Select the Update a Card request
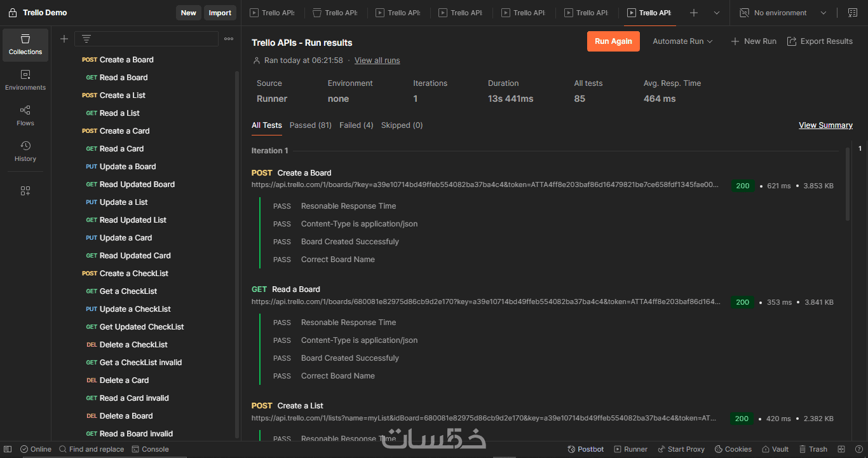Viewport: 868px width, 458px height. (x=126, y=238)
